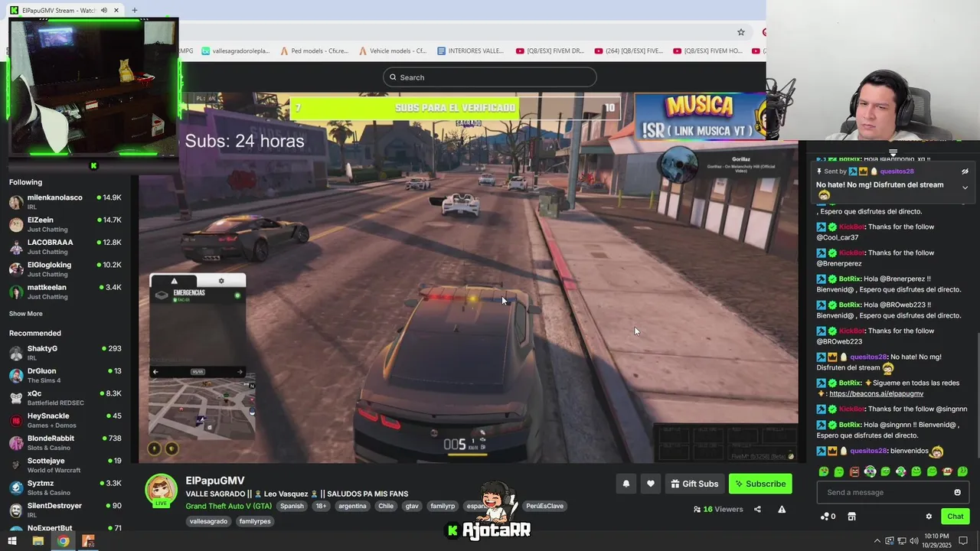
Task: Click the heart follow icon
Action: [x=651, y=484]
